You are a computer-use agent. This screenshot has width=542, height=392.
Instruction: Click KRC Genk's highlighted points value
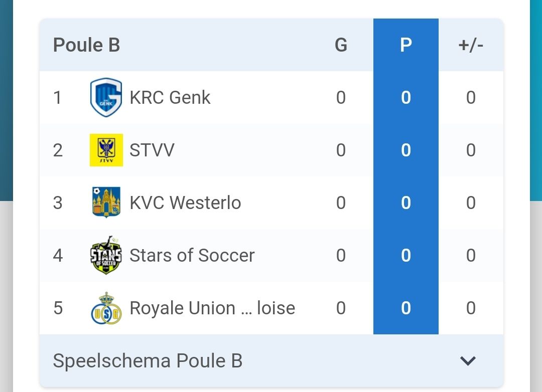tap(405, 97)
